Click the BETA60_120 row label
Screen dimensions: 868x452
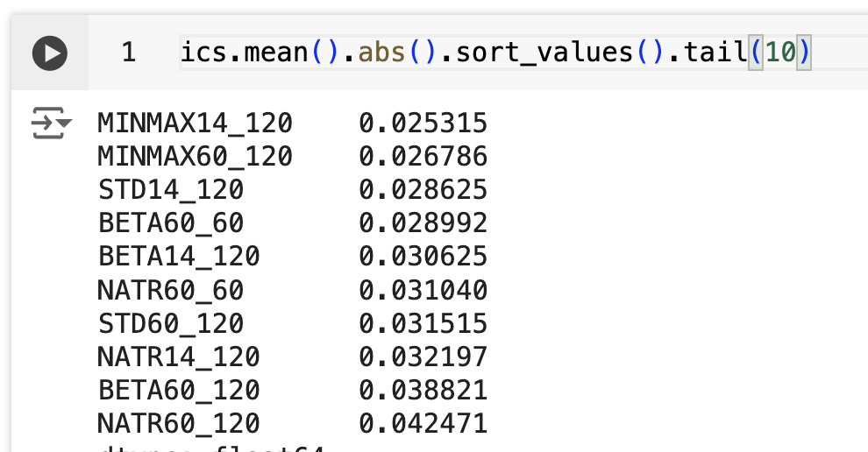[179, 390]
